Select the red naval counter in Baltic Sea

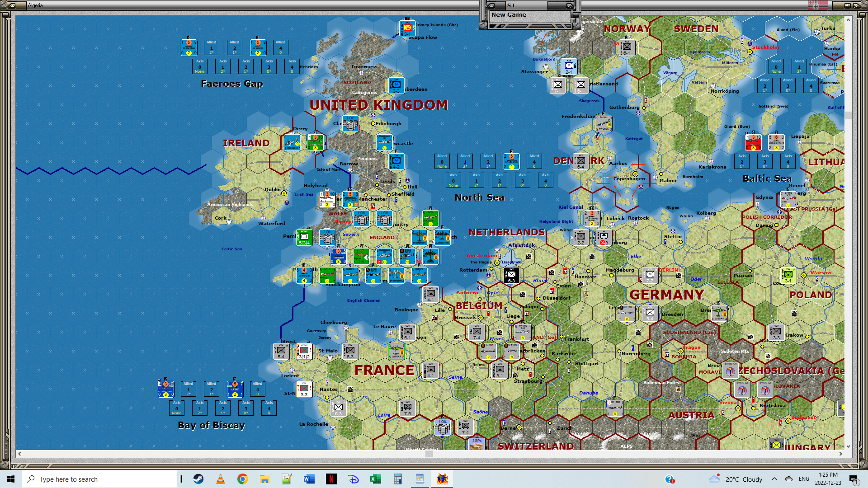(x=753, y=142)
